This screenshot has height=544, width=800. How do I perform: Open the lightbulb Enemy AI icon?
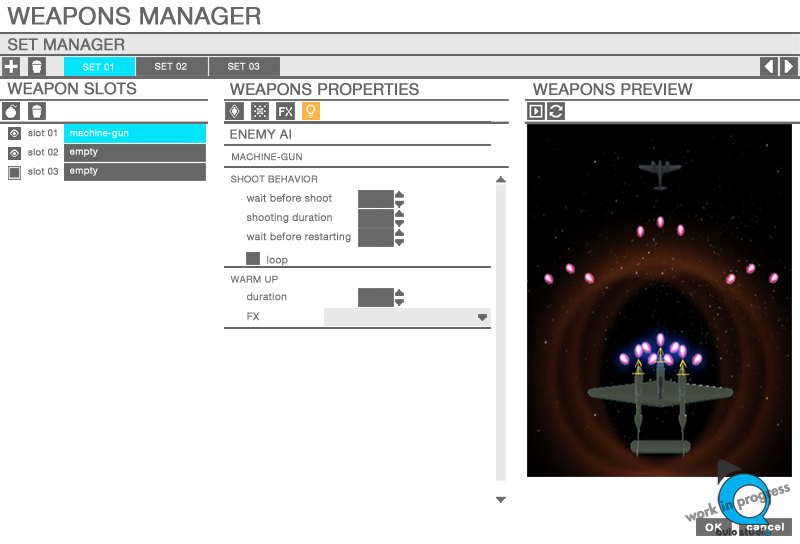(311, 111)
